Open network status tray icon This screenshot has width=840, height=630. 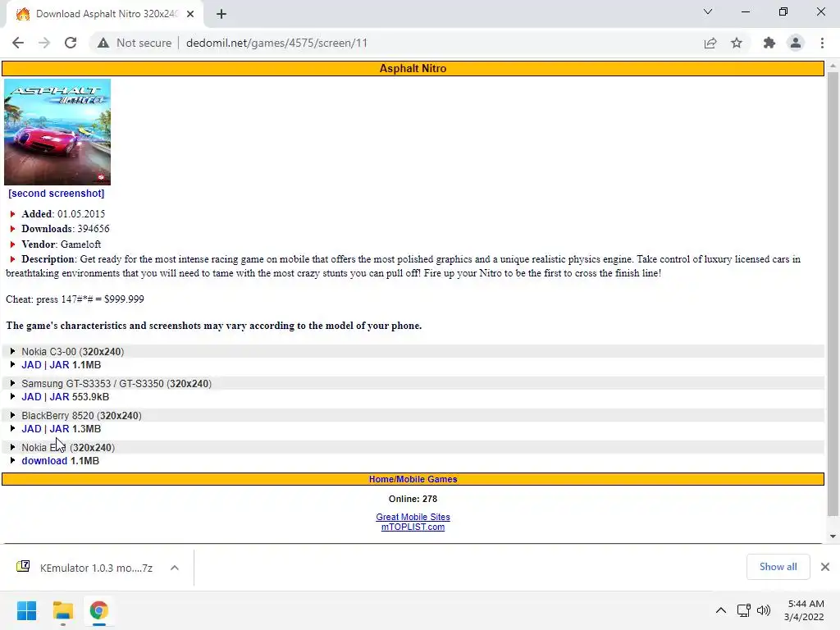coord(743,610)
